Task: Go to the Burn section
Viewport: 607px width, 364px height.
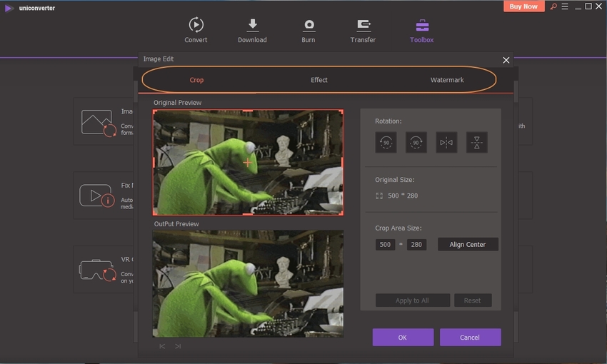Action: [308, 30]
